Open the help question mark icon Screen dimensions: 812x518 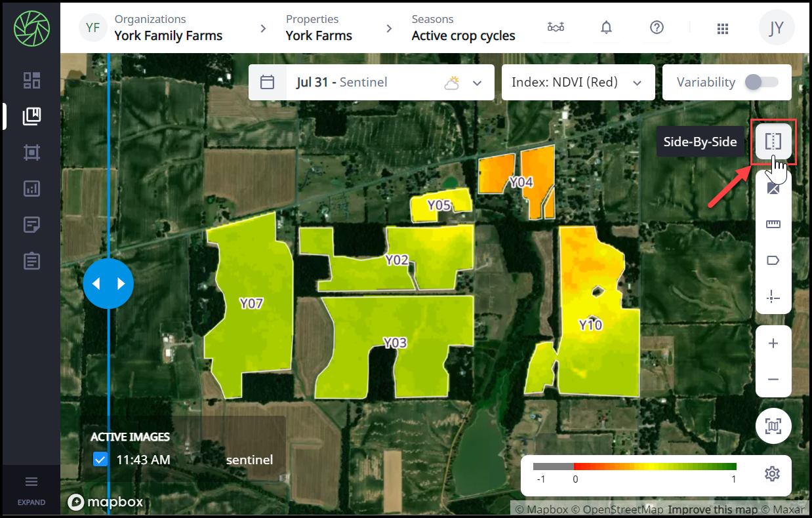click(x=657, y=28)
